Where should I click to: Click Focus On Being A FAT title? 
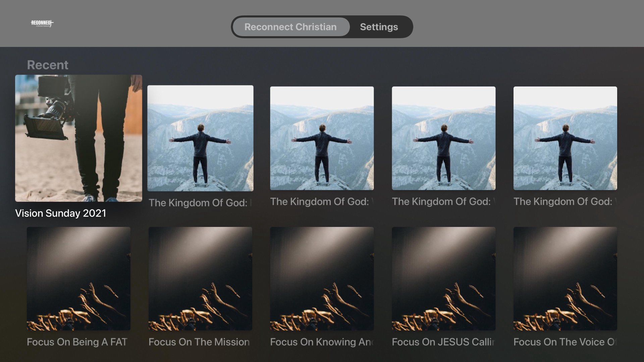point(77,342)
